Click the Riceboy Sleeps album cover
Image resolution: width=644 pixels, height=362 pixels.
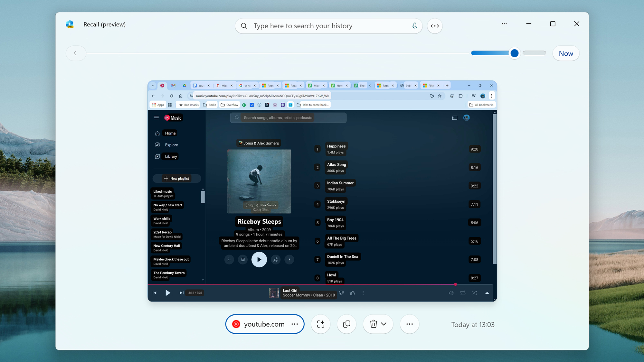pyautogui.click(x=259, y=181)
